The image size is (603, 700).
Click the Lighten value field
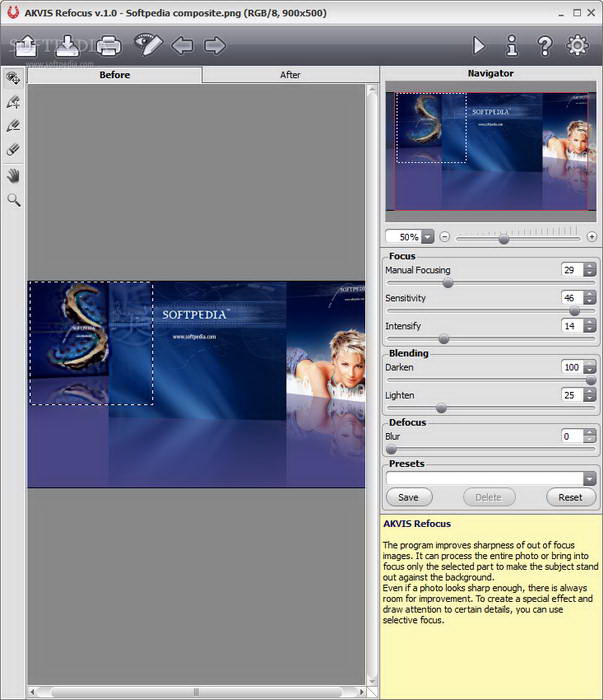coord(572,395)
